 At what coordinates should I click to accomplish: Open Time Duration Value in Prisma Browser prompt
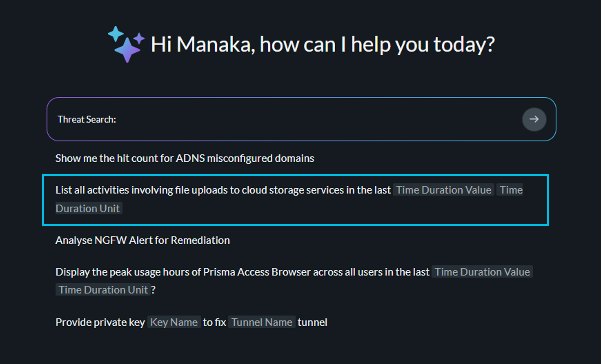[482, 272]
